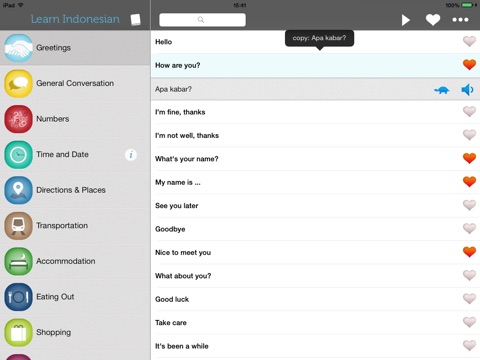Select the Eating Out plate icon

(18, 297)
